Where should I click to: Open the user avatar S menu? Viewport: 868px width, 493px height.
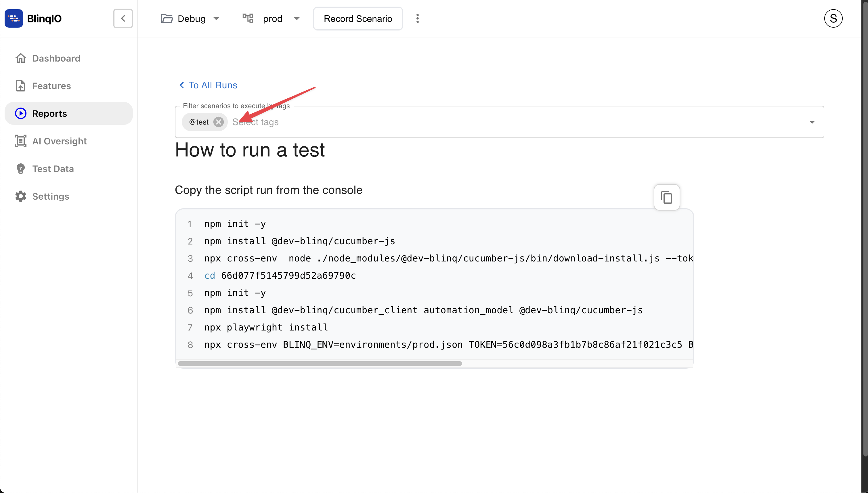(833, 19)
